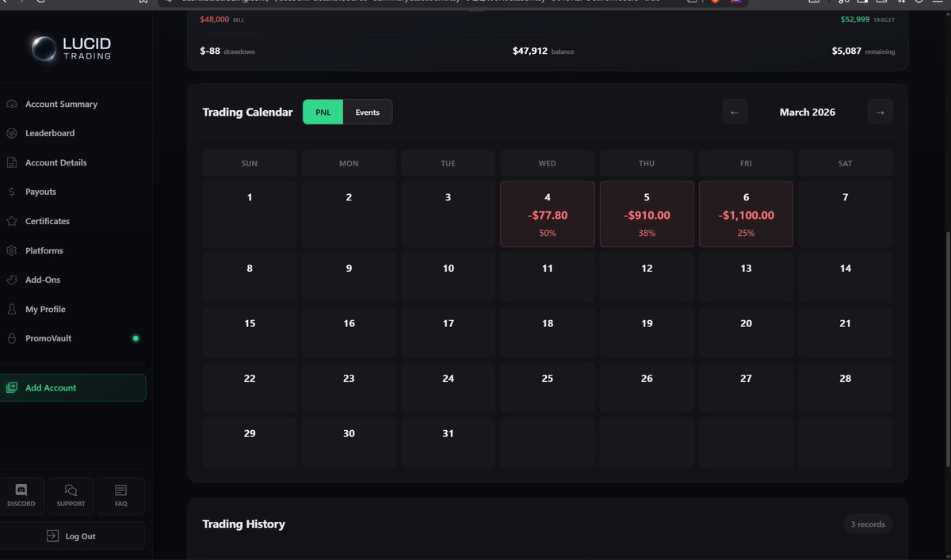The height and width of the screenshot is (560, 951).
Task: Click the My Profile person icon
Action: pos(11,309)
